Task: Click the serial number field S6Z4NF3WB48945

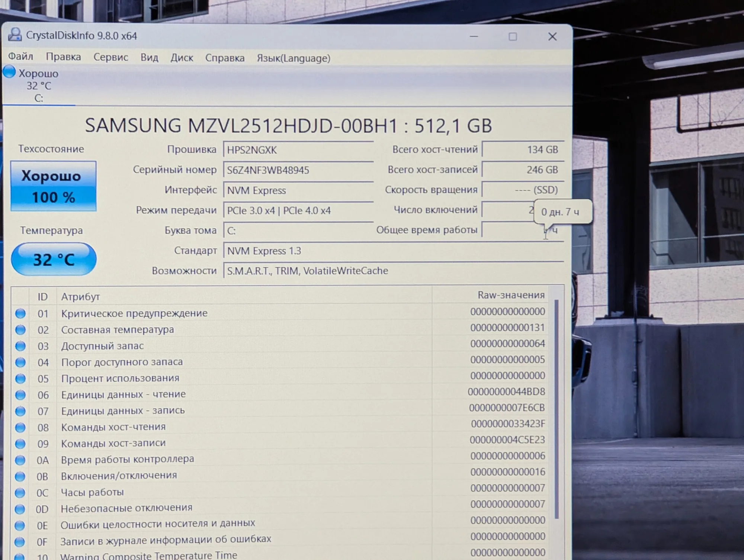Action: coord(298,170)
